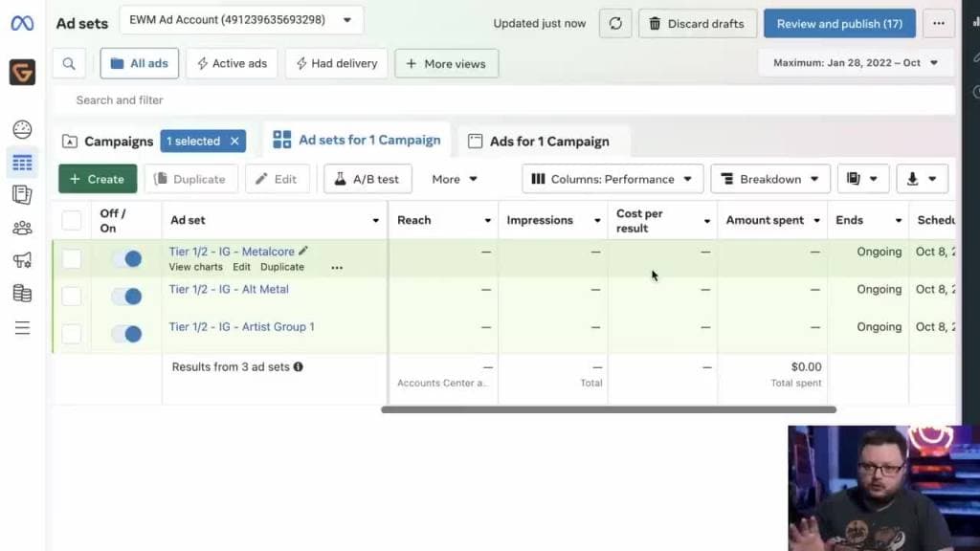Open the Cost per result column dropdown arrow
Screen dimensions: 980x551
[x=707, y=221]
